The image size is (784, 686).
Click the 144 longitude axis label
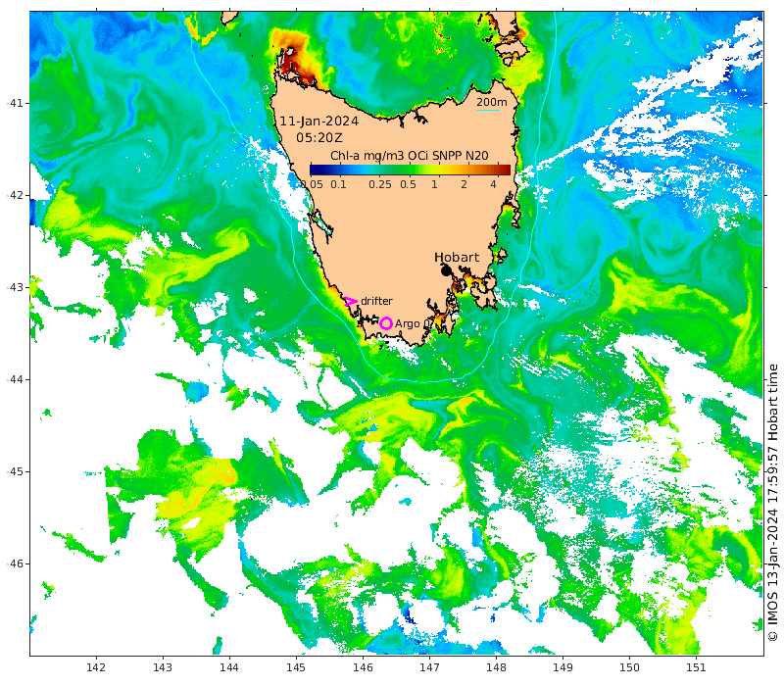pyautogui.click(x=229, y=667)
